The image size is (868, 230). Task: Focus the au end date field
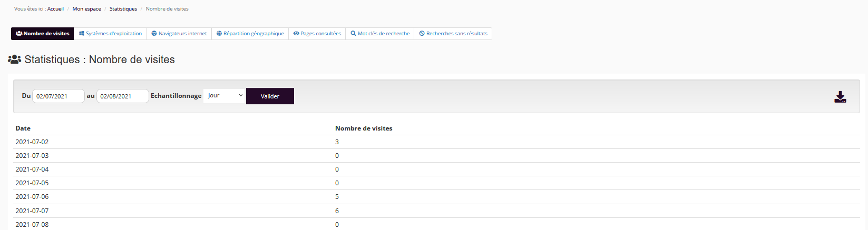122,96
